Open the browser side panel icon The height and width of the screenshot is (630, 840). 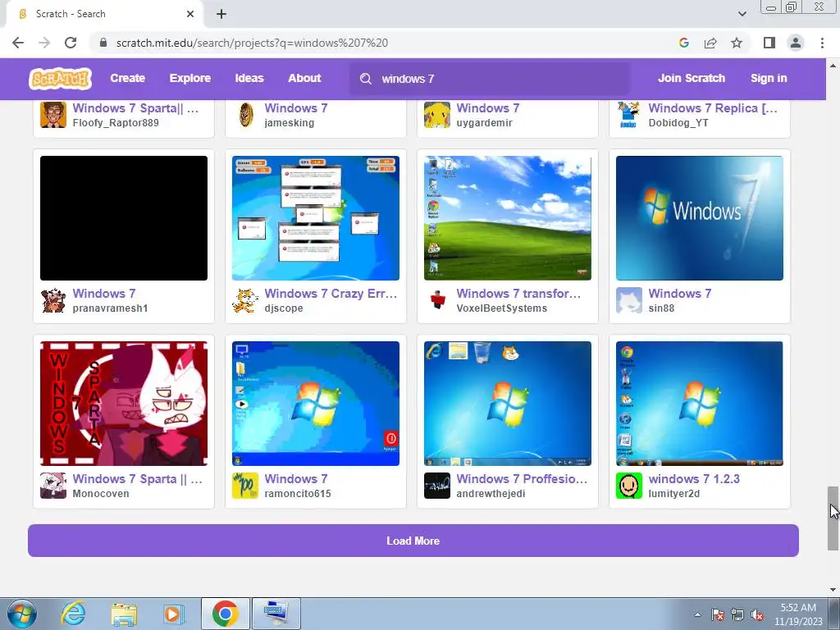[x=769, y=43]
